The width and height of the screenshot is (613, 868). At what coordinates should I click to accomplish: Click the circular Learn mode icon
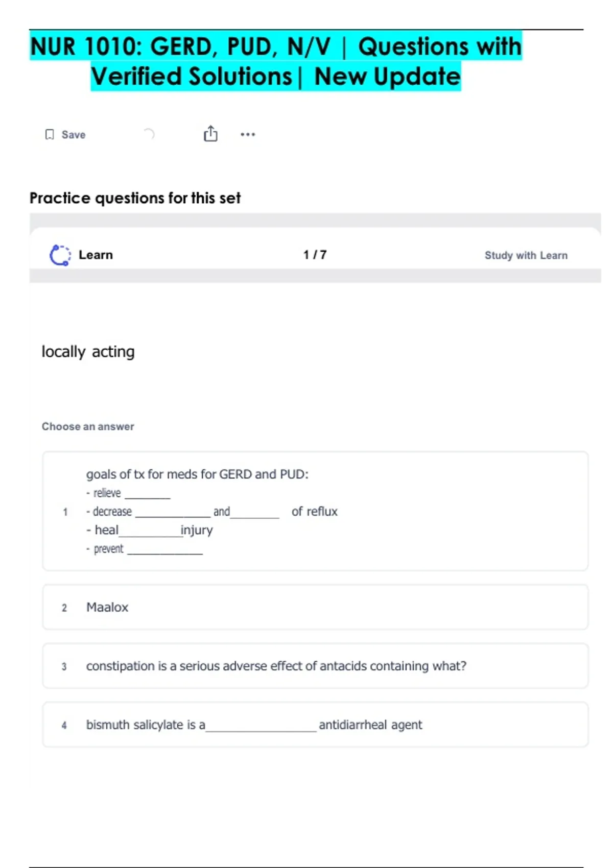60,255
